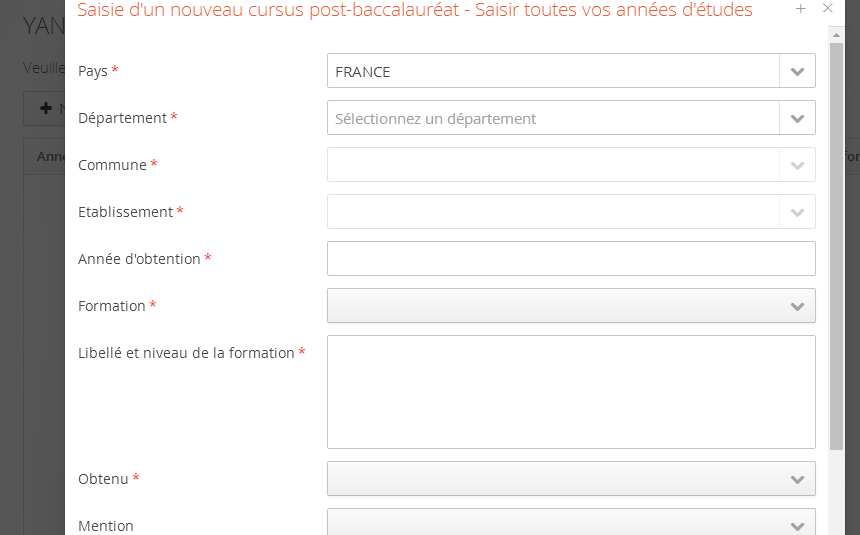
Task: Click the Sélectionnez un département field
Action: click(x=553, y=118)
